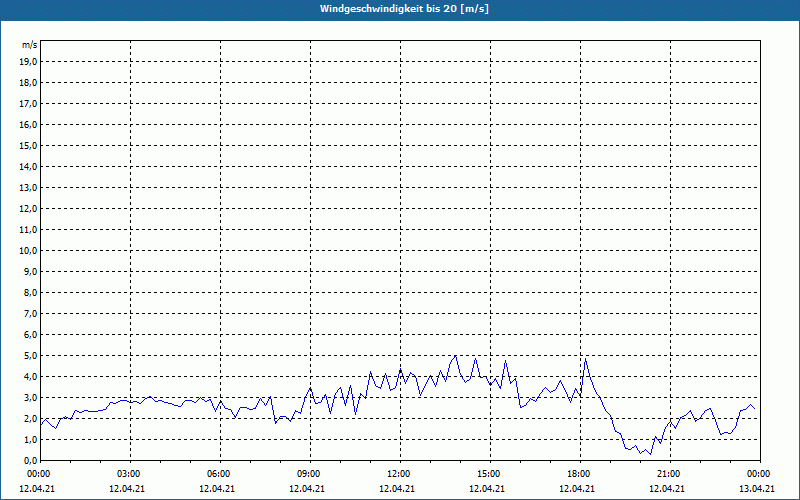Select the 06:00 time label
Screen dimensions: 800x500
click(220, 474)
